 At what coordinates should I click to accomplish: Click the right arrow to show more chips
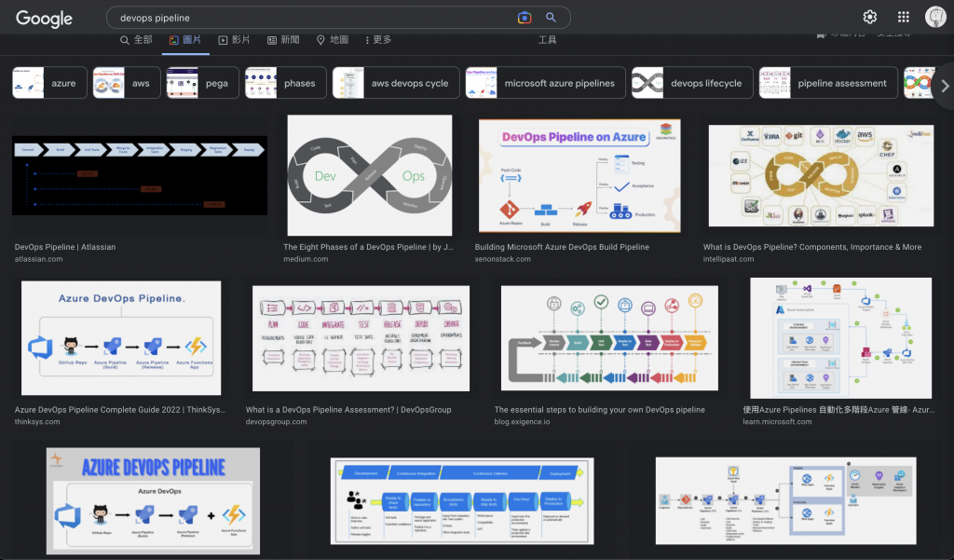click(x=945, y=86)
